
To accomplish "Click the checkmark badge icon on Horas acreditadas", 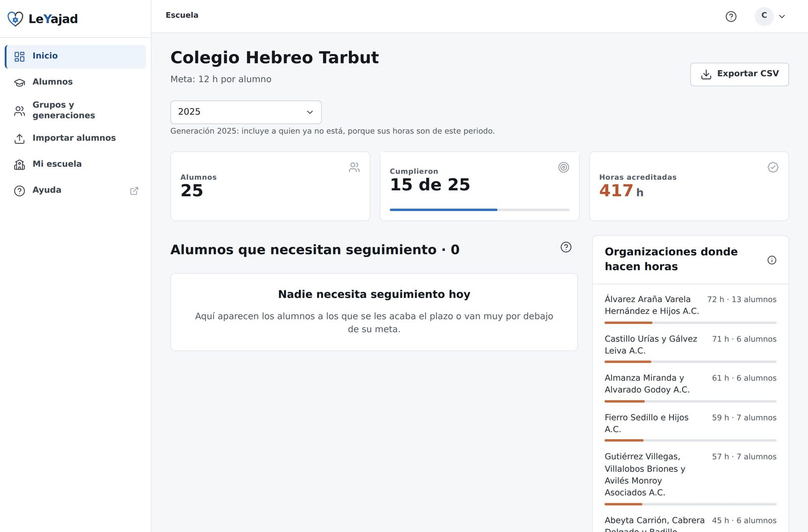I will coord(773,168).
